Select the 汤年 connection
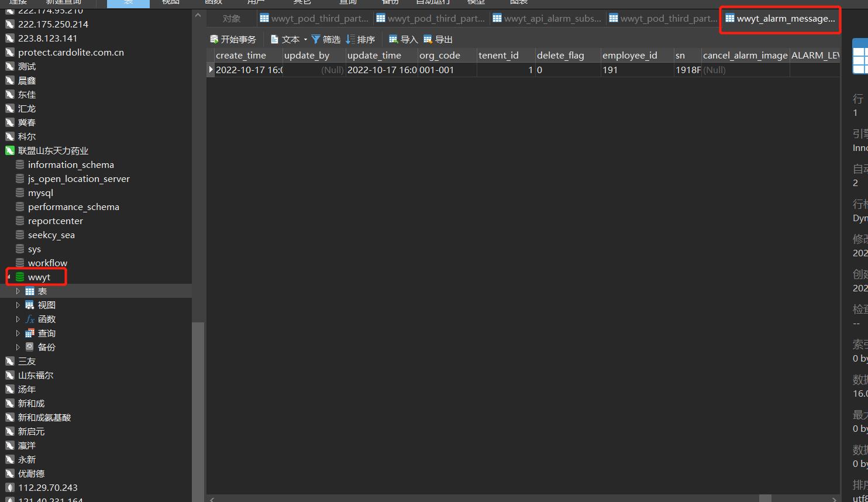 [x=26, y=389]
